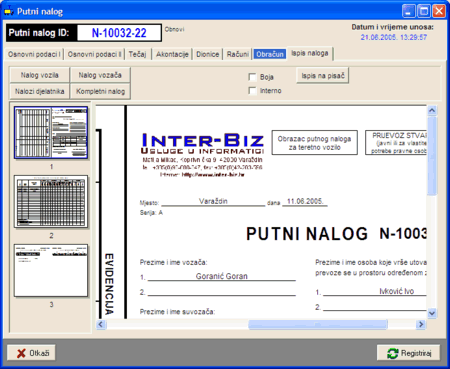Click the preview scroll up arrow
Screen dimensions: 450x369
coord(432,110)
